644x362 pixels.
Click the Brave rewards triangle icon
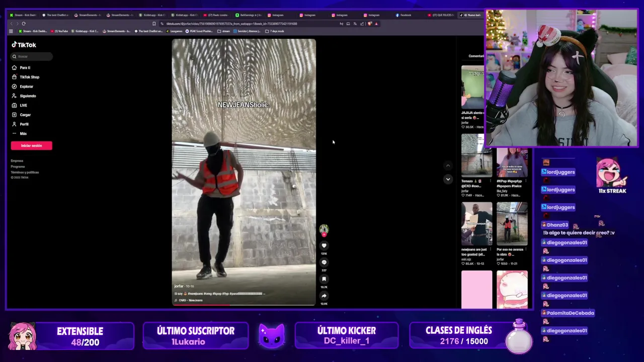tap(376, 24)
